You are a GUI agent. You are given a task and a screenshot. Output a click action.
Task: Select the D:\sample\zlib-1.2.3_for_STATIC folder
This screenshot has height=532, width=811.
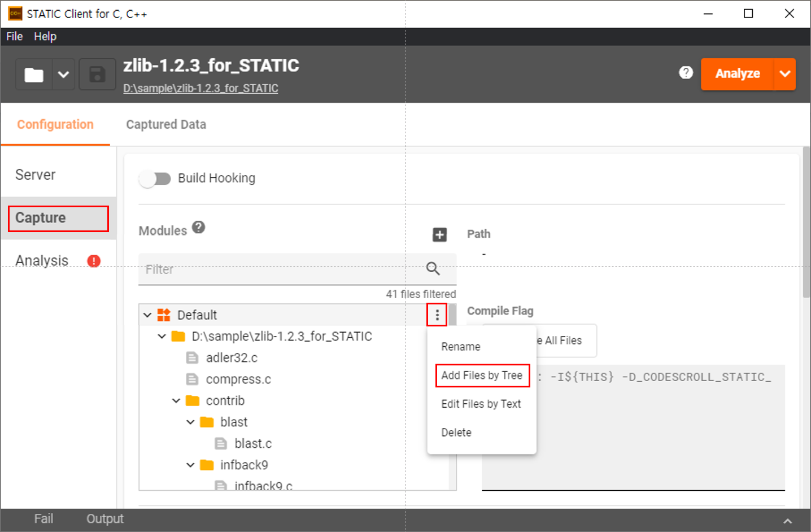click(282, 337)
